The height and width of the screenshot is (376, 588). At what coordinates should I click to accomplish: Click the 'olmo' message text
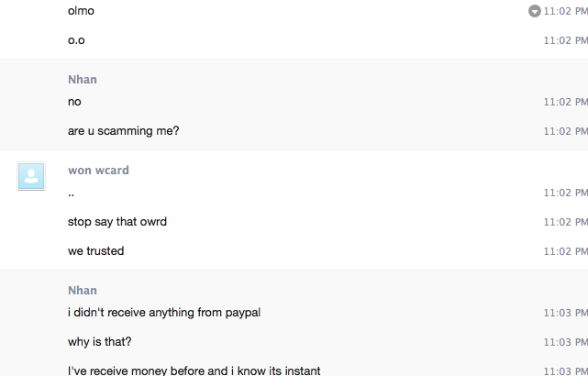tap(81, 11)
